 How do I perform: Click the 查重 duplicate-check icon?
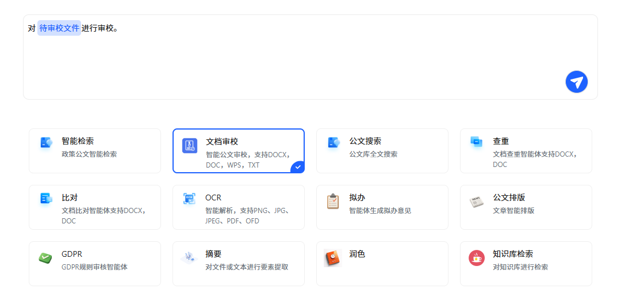476,142
